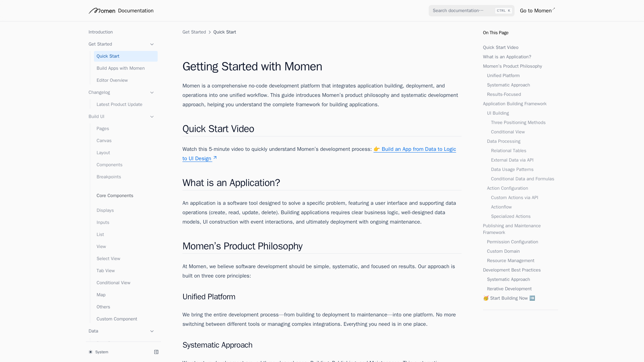Open the System theme switcher

pyautogui.click(x=102, y=352)
